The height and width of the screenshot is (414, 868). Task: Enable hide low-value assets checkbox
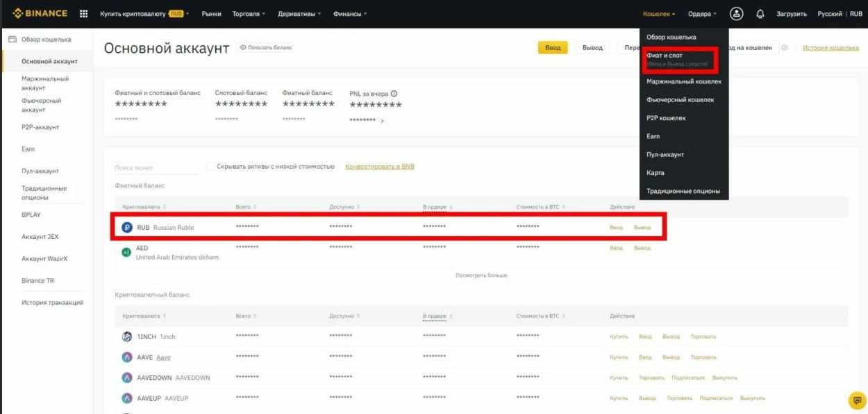210,167
